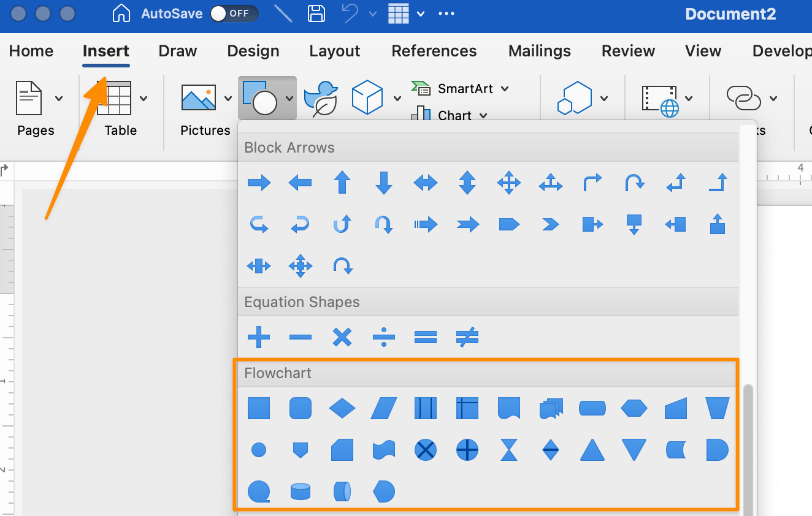Click the shapes panel vertical scrollbar
Image resolution: width=812 pixels, height=516 pixels.
click(x=748, y=447)
